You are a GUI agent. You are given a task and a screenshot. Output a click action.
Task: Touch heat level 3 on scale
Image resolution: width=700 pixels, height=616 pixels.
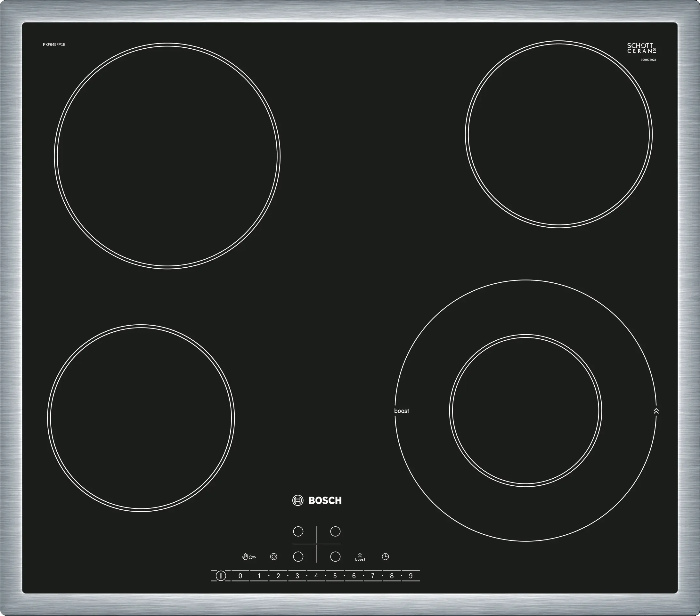[x=297, y=576]
